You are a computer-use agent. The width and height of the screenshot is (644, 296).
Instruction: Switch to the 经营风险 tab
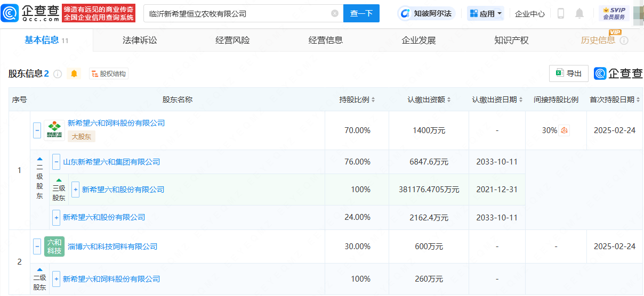[232, 40]
